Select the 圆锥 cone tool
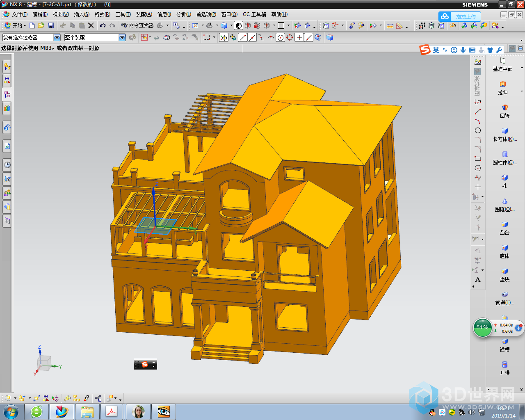The height and width of the screenshot is (420, 525). pyautogui.click(x=504, y=205)
